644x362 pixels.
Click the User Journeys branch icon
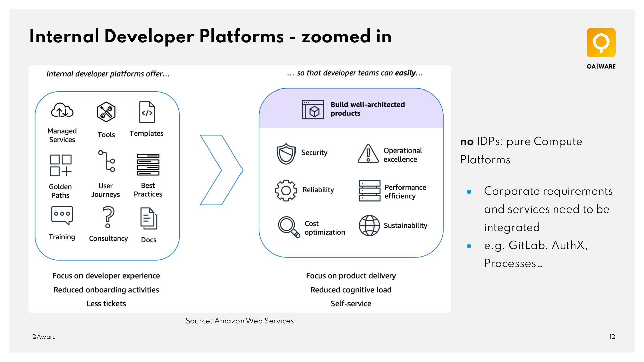107,161
